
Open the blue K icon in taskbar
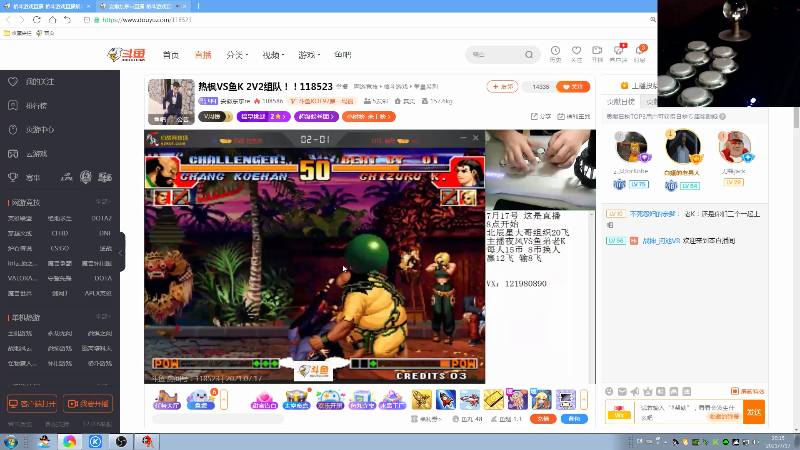95,441
